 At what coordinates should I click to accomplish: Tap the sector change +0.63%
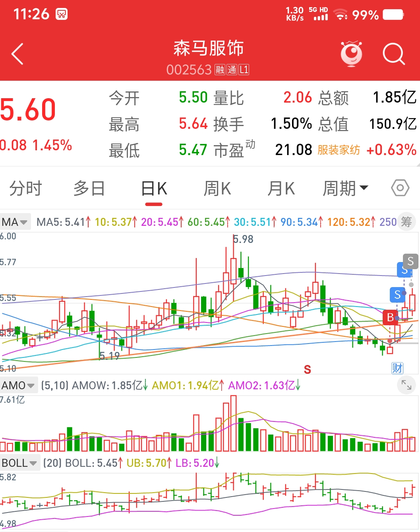[x=391, y=150]
